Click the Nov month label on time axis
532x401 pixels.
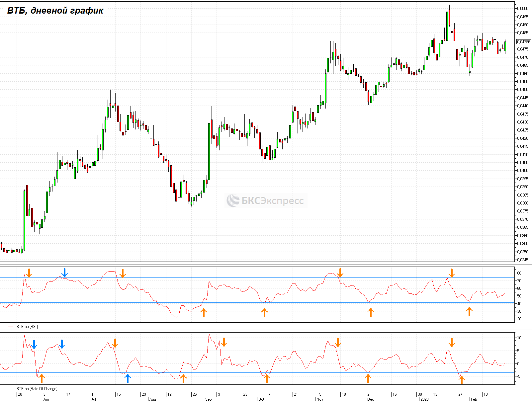point(320,399)
